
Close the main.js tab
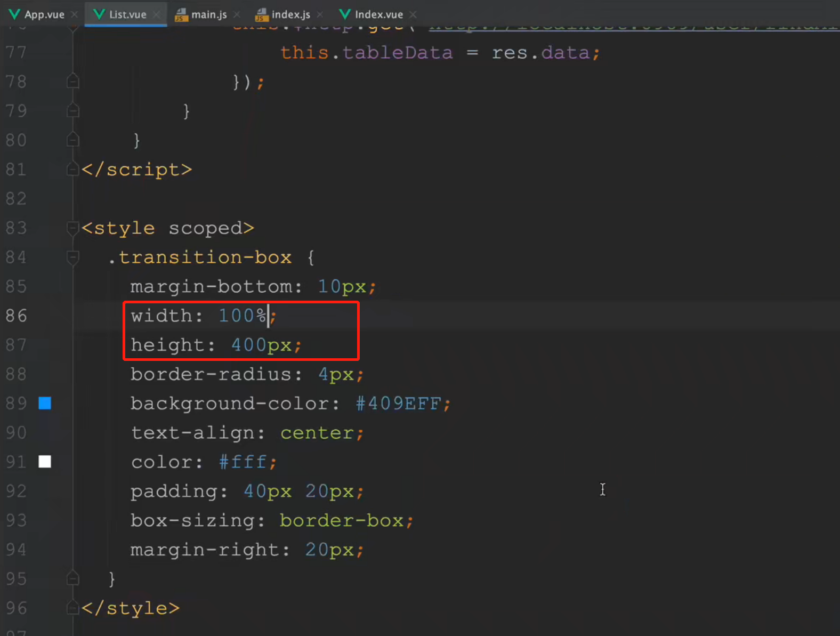pos(237,14)
